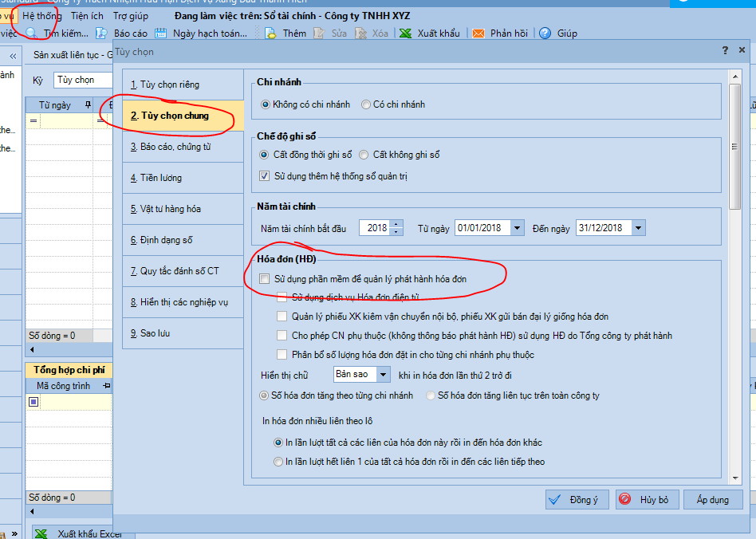Screen dimensions: 756x539
Task: Click the Giúp help icon
Action: (545, 33)
